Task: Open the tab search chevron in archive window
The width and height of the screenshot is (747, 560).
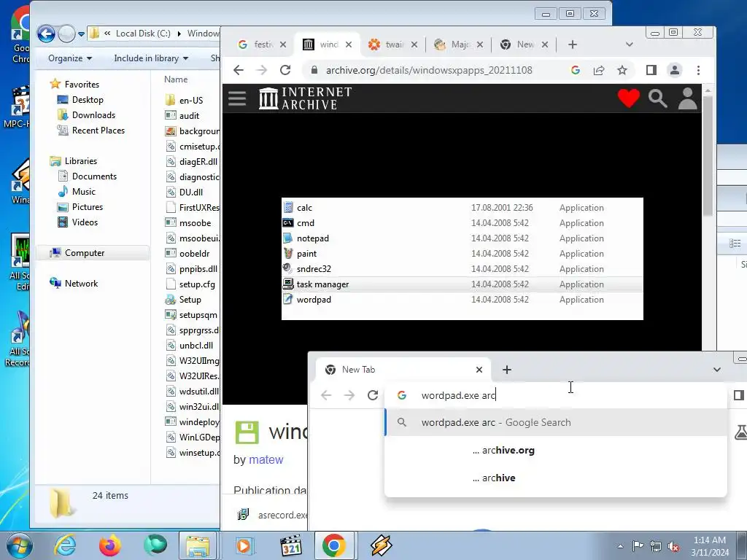Action: tap(630, 44)
